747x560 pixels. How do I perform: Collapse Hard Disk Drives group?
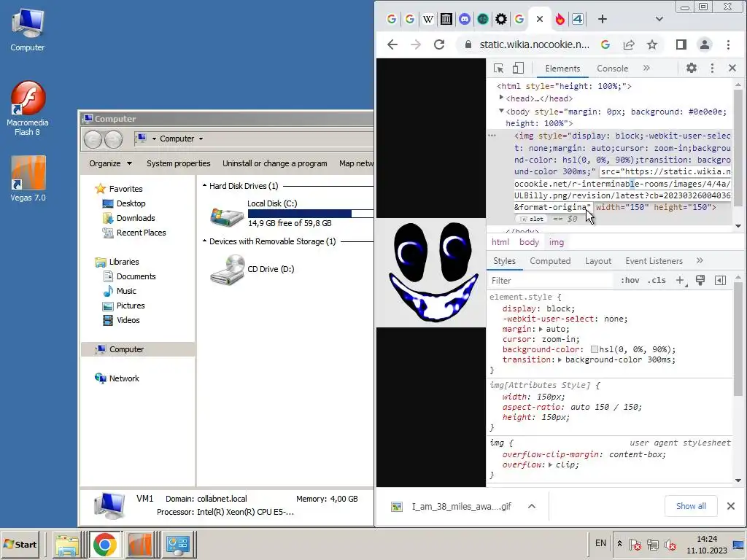pos(204,185)
